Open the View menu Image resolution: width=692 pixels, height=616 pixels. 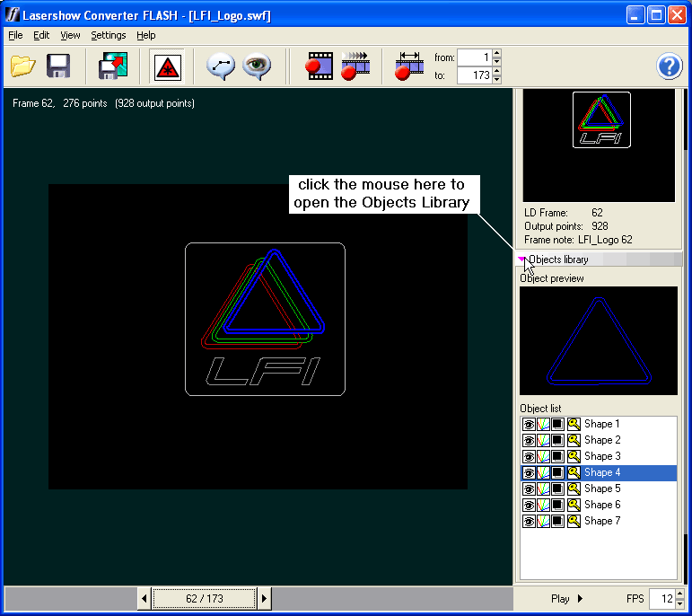pos(70,35)
